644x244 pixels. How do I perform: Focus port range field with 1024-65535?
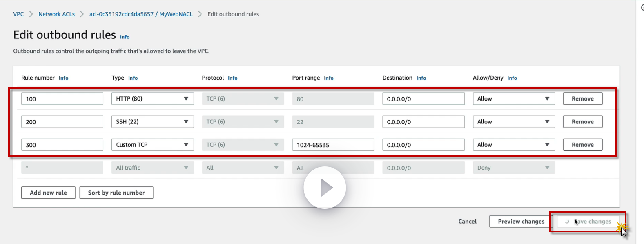[x=333, y=145]
